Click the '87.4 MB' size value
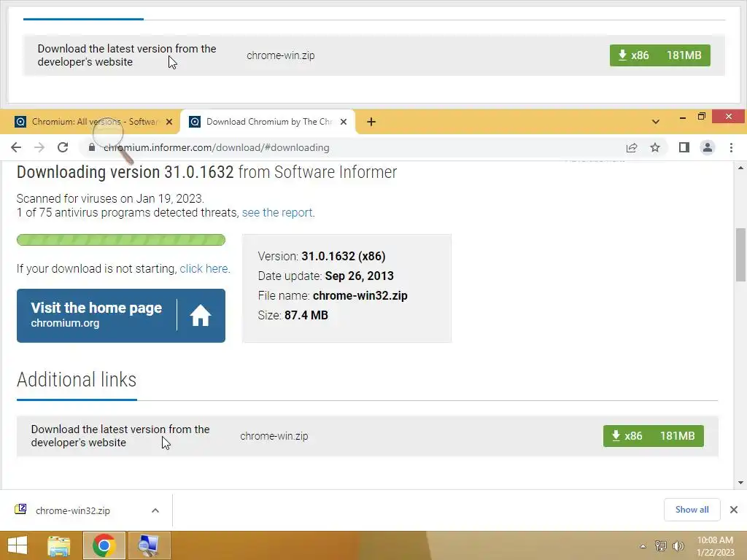Image resolution: width=747 pixels, height=560 pixels. tap(306, 315)
